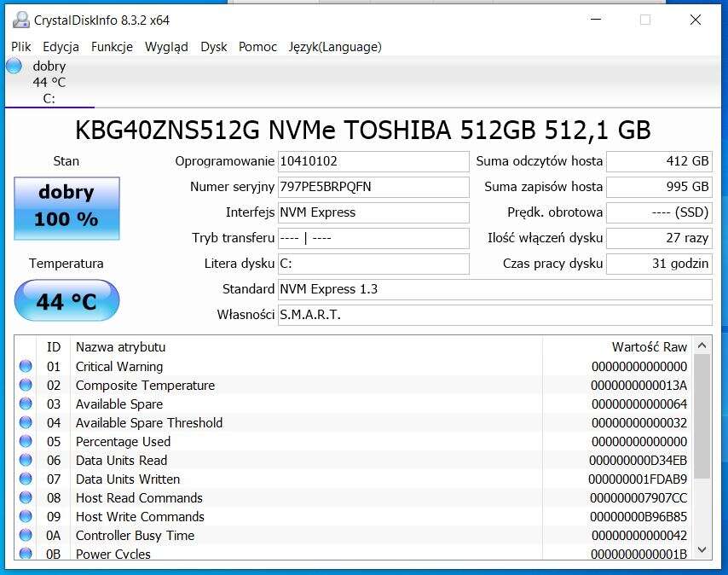Click the drive status circle above dobry
728x575 pixels.
point(14,66)
